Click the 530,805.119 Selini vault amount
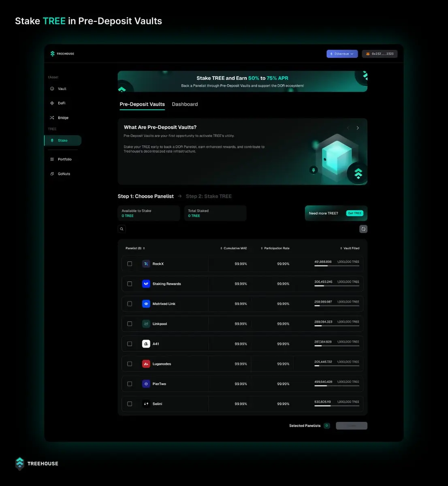This screenshot has width=448, height=486. pos(322,402)
